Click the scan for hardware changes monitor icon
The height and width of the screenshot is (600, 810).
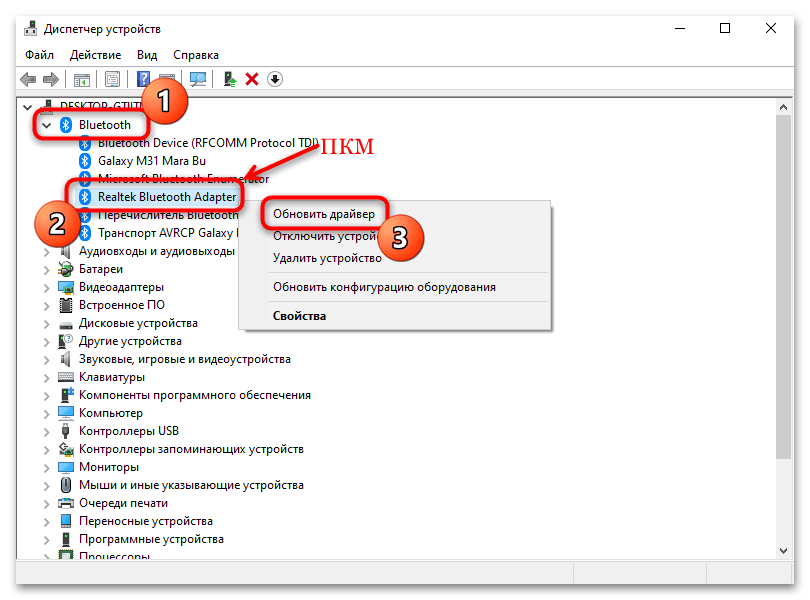[198, 79]
